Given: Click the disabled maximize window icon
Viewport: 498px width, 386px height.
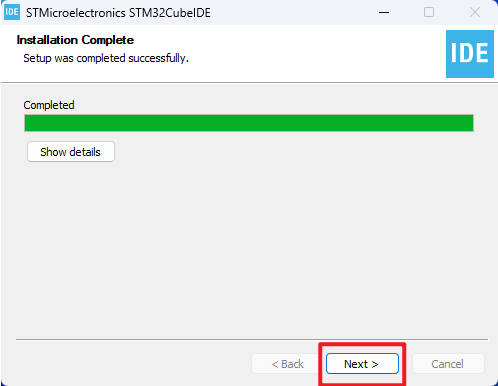Looking at the screenshot, I should (x=429, y=13).
